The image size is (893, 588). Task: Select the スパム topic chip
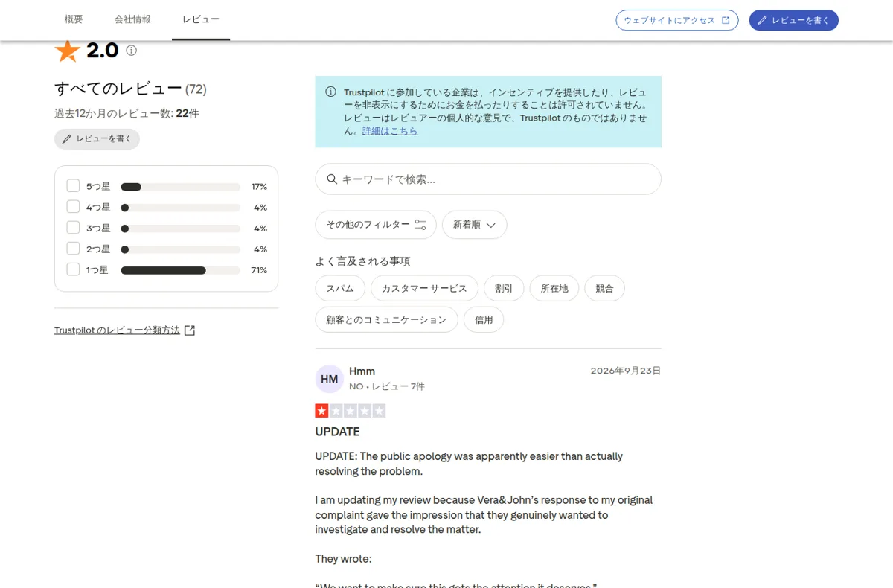click(x=340, y=288)
